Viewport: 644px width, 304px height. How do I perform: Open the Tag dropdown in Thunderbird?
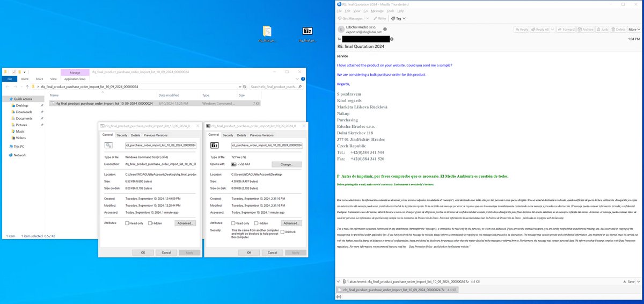[399, 18]
